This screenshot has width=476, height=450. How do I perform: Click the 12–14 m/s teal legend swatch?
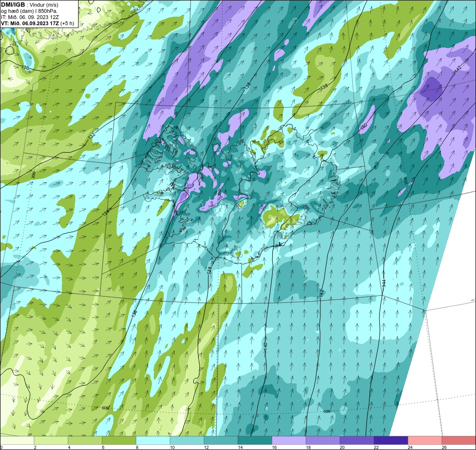pyautogui.click(x=221, y=440)
